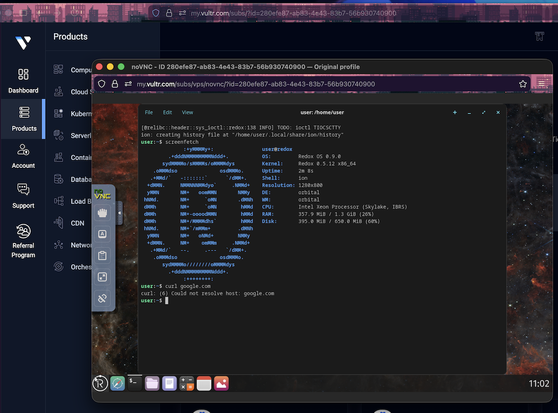This screenshot has width=558, height=413.
Task: Open text editor icon in Redox dock
Action: click(x=169, y=383)
